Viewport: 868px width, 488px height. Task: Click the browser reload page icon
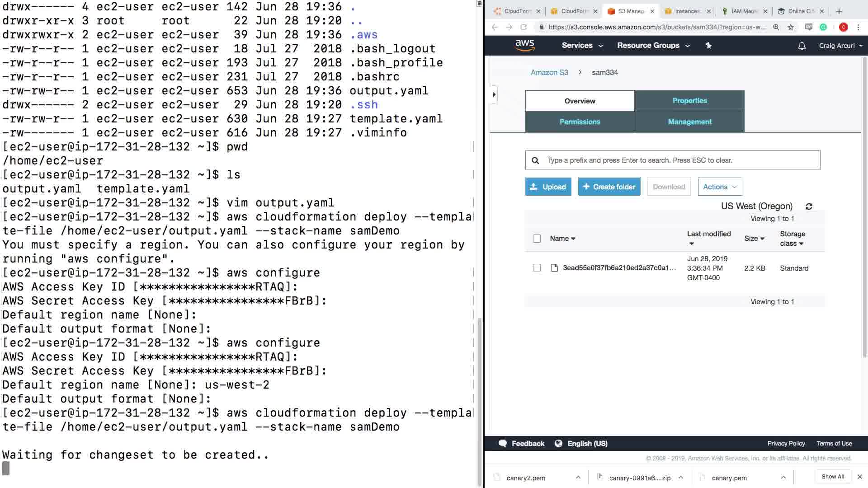point(524,27)
